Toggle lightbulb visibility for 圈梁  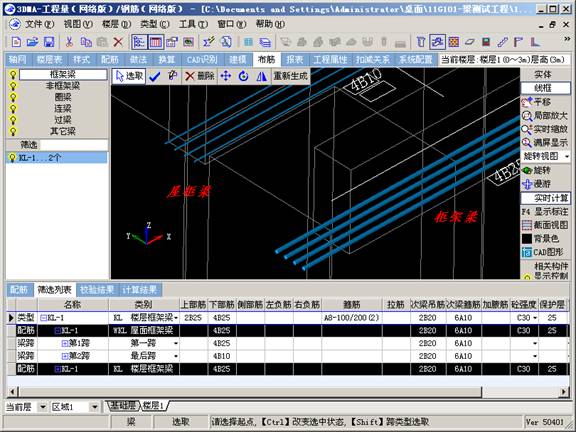[x=13, y=97]
